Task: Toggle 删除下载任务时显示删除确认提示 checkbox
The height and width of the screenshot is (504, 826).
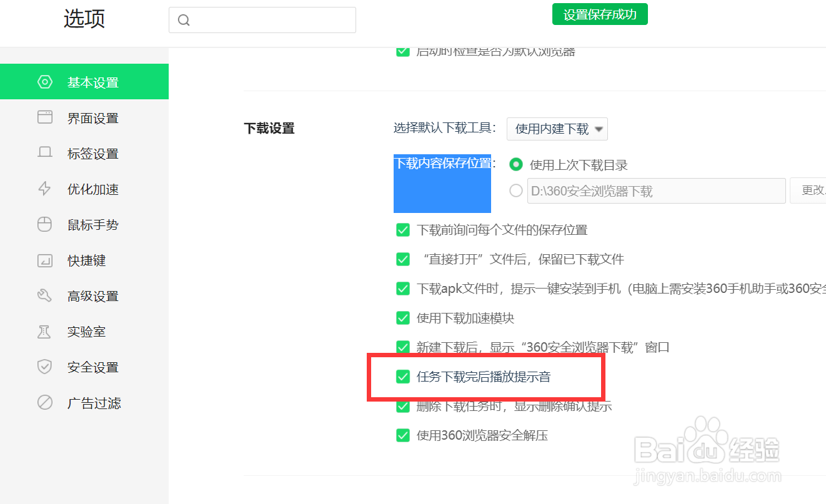Action: point(403,406)
